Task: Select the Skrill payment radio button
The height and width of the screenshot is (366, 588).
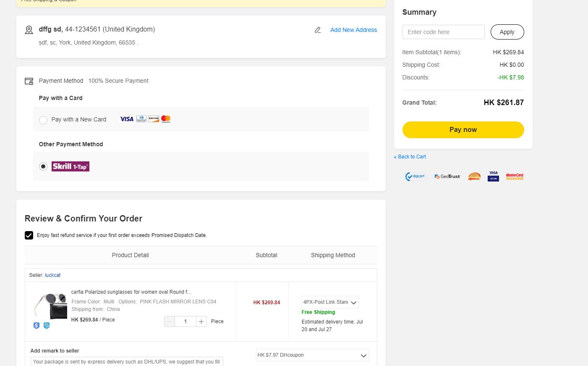Action: 43,166
